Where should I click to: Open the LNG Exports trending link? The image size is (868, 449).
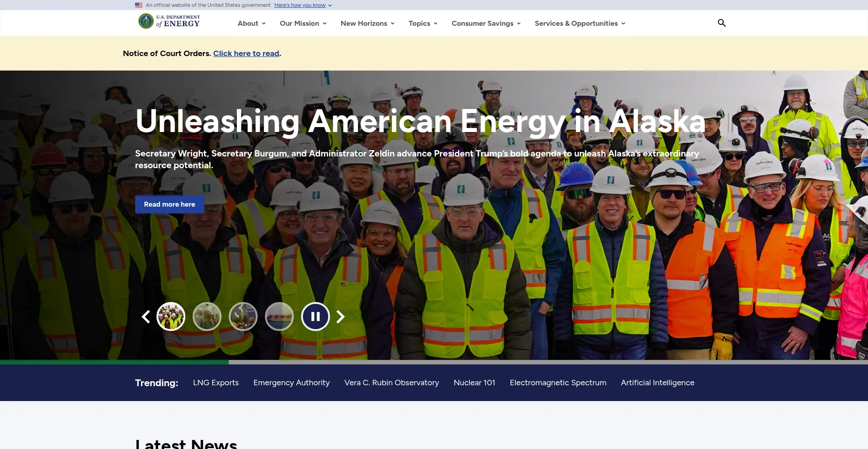[216, 383]
